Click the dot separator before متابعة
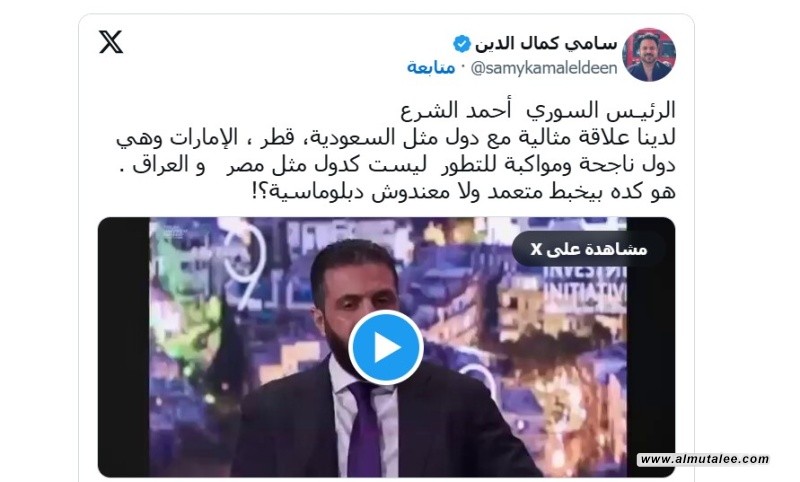This screenshot has width=800, height=482. (463, 68)
